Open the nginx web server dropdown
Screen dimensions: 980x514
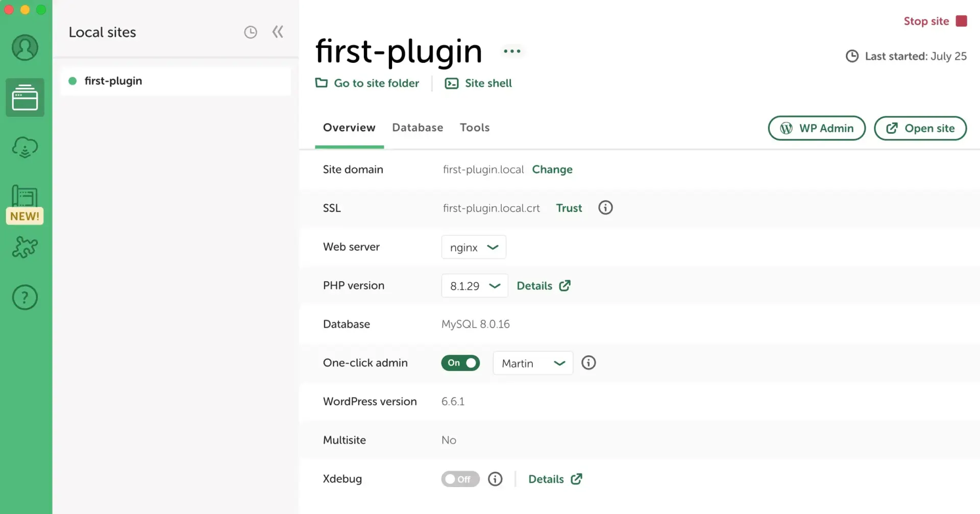474,247
